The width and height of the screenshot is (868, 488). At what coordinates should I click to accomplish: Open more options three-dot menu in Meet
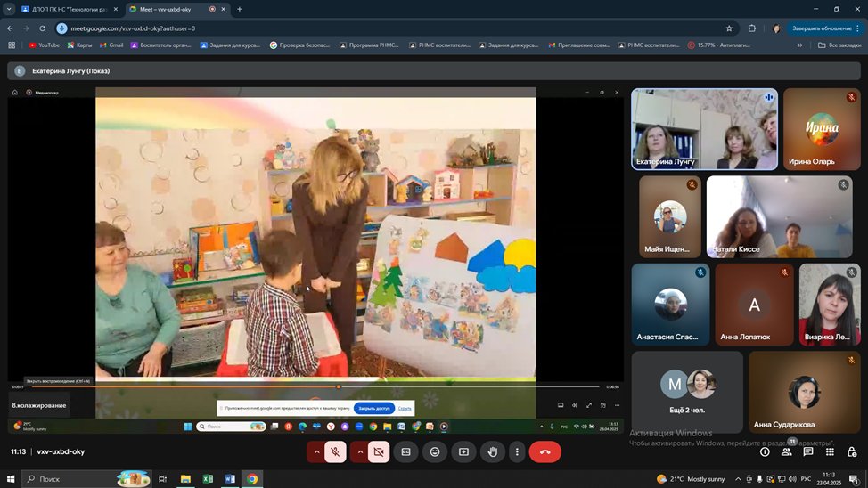[x=517, y=452]
